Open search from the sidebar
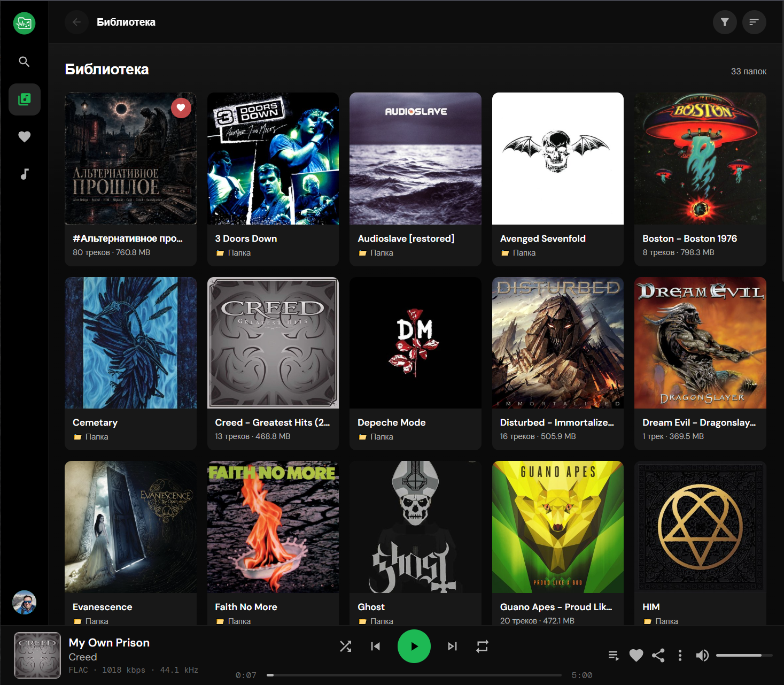784x685 pixels. (24, 61)
